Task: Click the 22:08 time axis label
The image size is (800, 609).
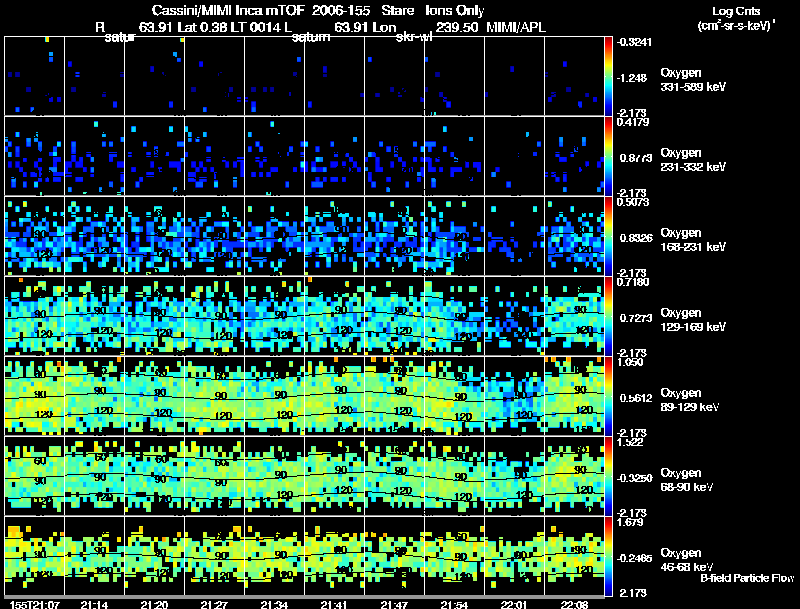Action: click(x=574, y=604)
